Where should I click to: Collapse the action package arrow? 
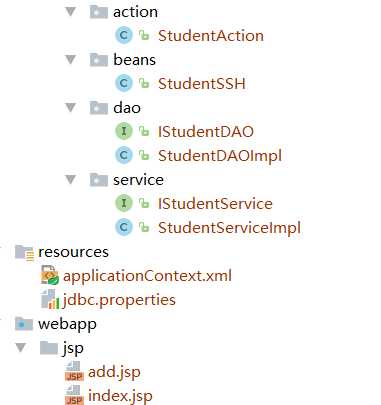click(71, 12)
